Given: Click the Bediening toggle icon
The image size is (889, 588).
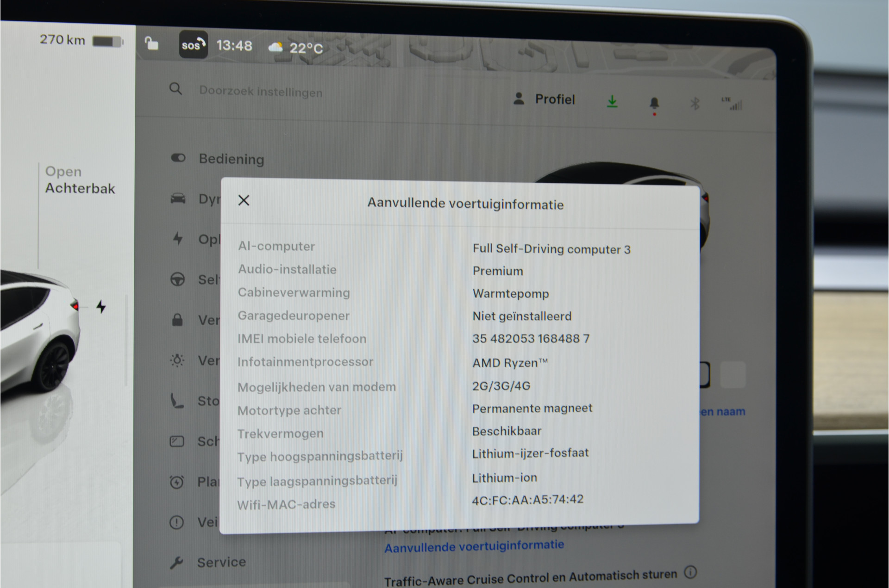Looking at the screenshot, I should (178, 158).
